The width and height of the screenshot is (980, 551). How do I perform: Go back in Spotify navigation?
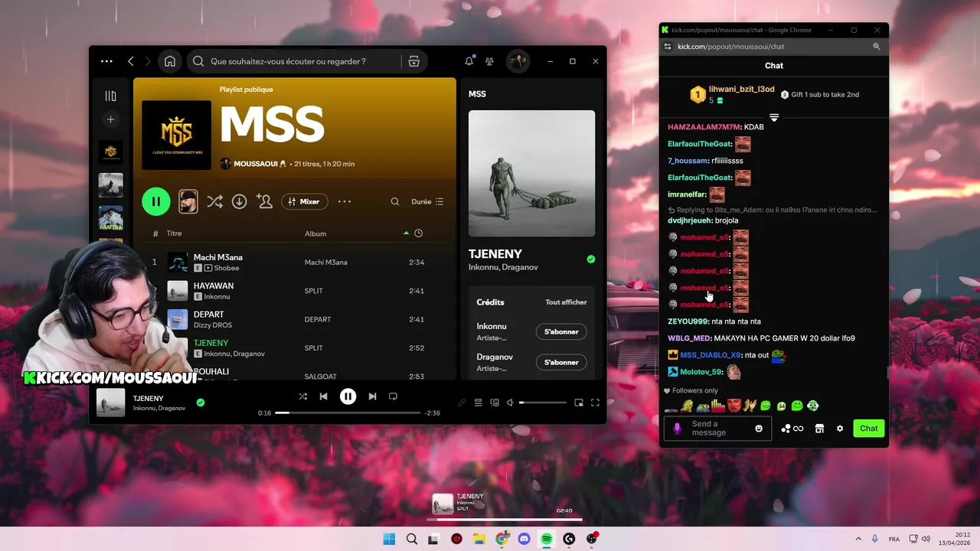pyautogui.click(x=131, y=61)
